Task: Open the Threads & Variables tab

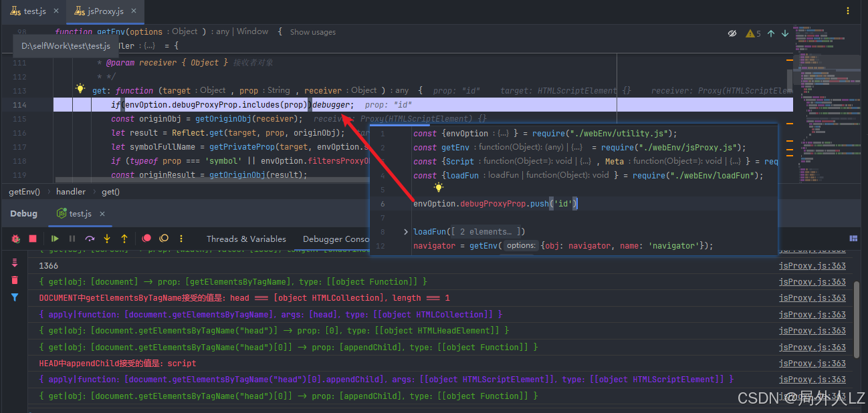Action: pos(246,239)
